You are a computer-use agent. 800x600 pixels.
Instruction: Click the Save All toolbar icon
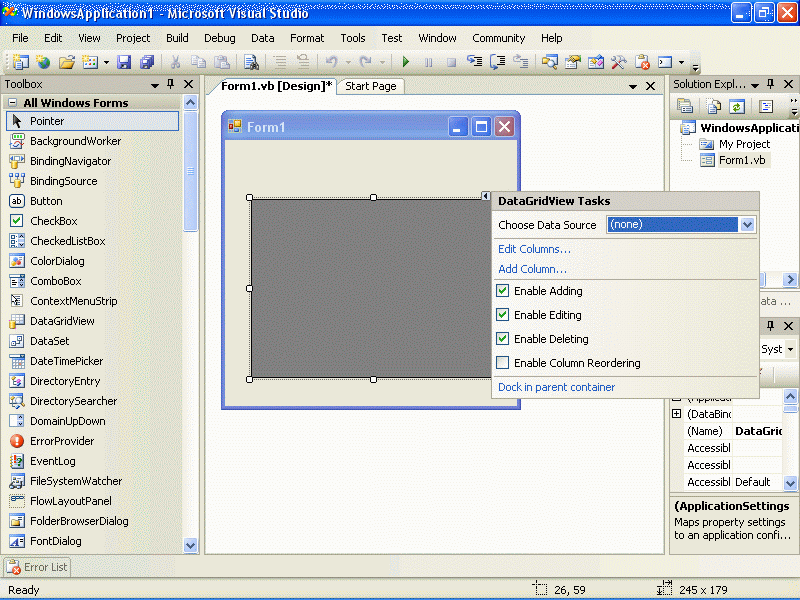pos(147,62)
